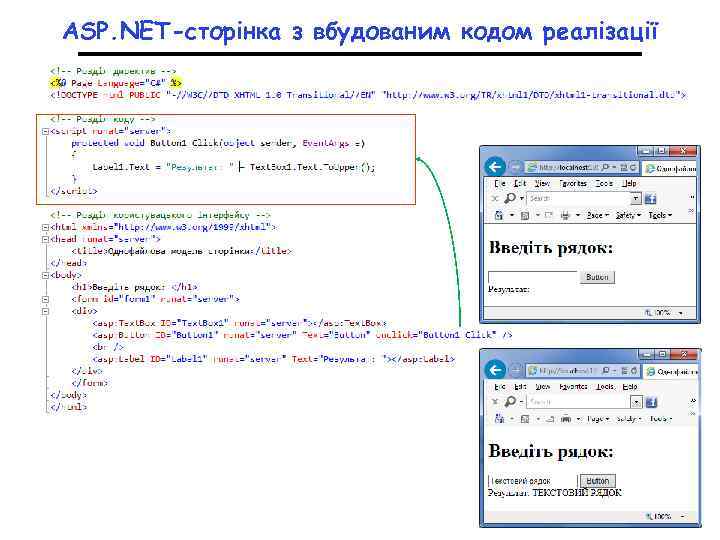Viewport: 720px width, 540px height.
Task: Open Edit menu in empty-textbox browser
Action: coord(520,183)
